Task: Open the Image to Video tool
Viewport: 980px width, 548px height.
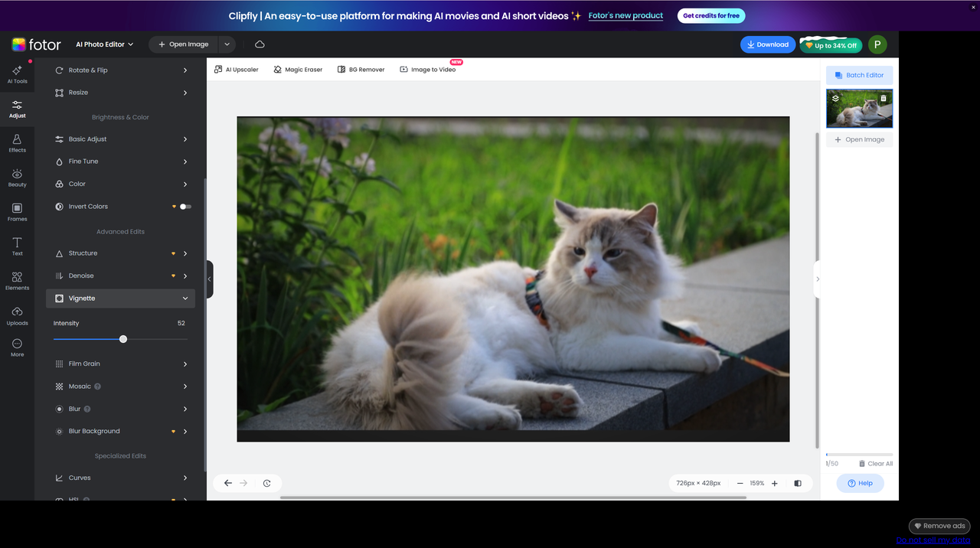Action: [427, 70]
